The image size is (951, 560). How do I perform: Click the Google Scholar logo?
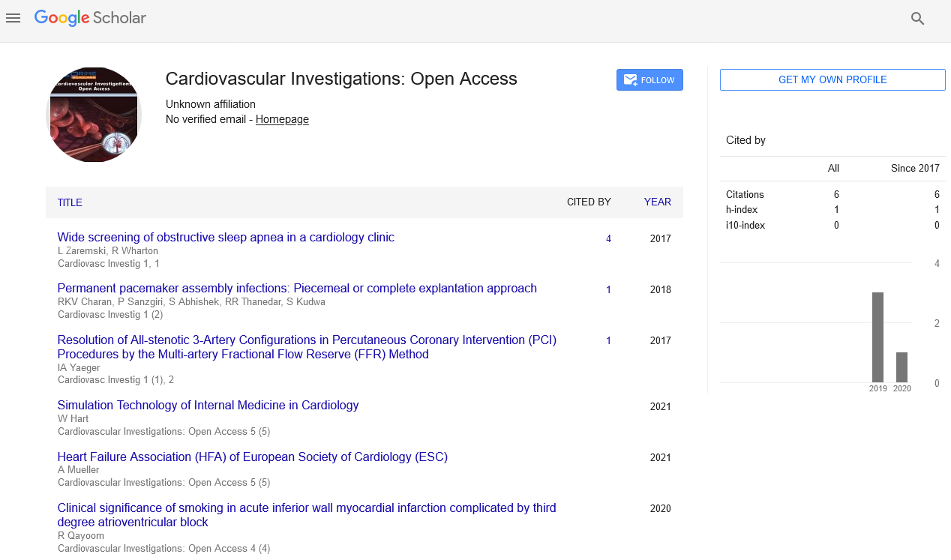(90, 18)
